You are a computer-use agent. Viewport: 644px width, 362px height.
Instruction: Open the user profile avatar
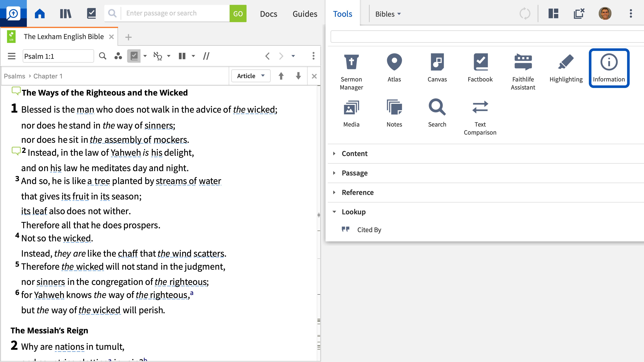[x=605, y=13]
